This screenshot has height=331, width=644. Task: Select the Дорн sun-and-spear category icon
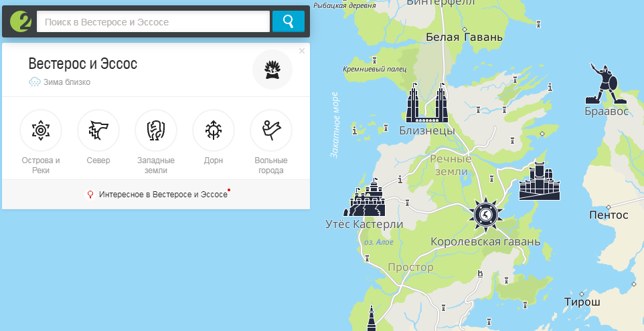coord(214,130)
